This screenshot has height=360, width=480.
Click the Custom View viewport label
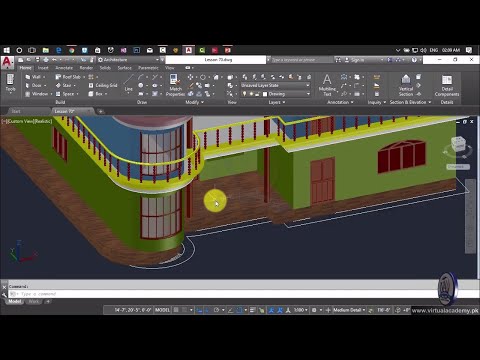[20, 121]
